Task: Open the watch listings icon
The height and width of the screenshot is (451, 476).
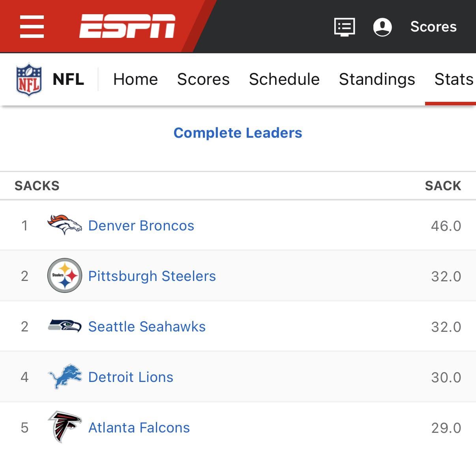Action: pos(344,27)
